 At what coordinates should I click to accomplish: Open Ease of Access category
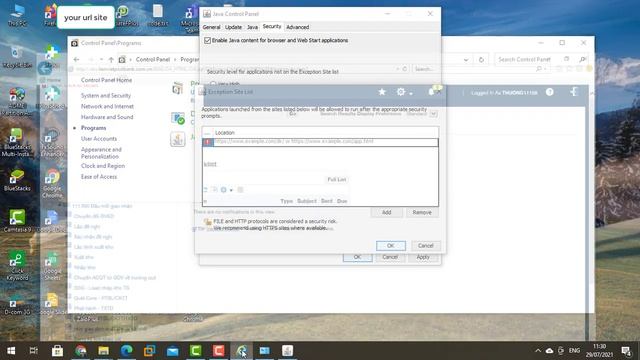point(99,176)
